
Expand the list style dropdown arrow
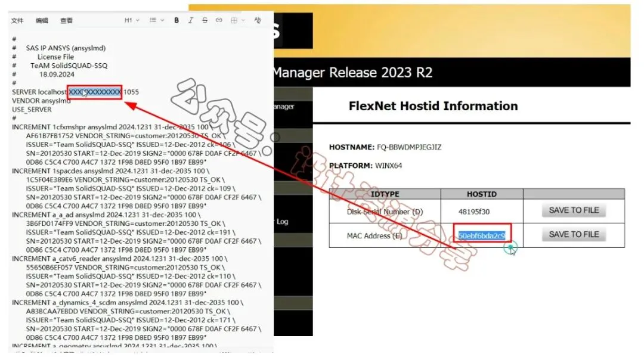(162, 20)
